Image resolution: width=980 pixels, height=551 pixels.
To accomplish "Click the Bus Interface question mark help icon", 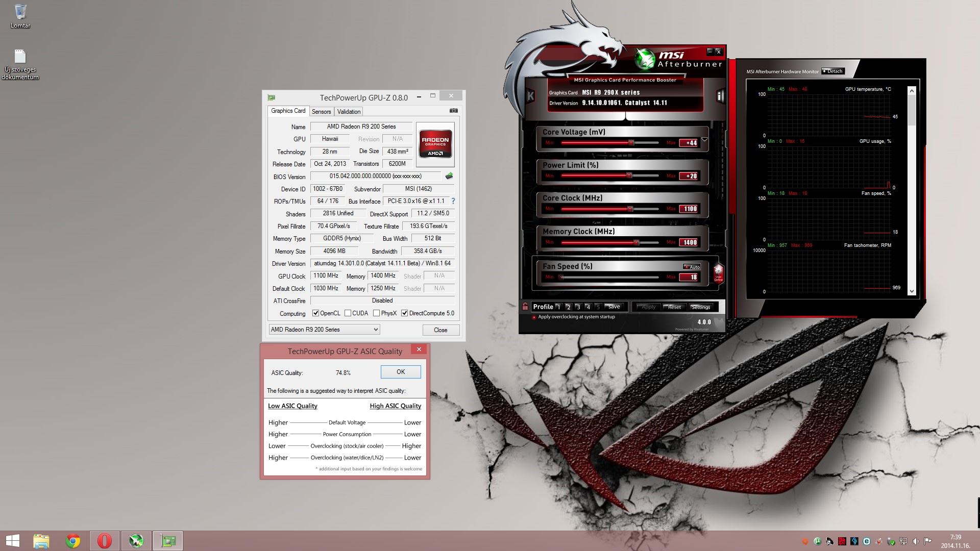I will pos(453,201).
